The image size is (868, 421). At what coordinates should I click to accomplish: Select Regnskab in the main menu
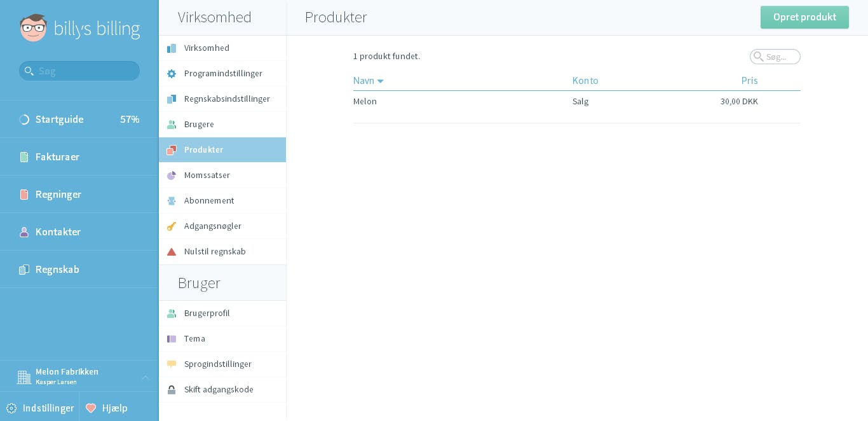tap(79, 270)
